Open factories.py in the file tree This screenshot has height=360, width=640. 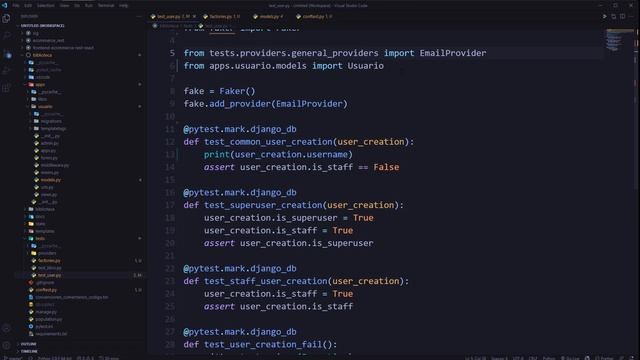49,260
